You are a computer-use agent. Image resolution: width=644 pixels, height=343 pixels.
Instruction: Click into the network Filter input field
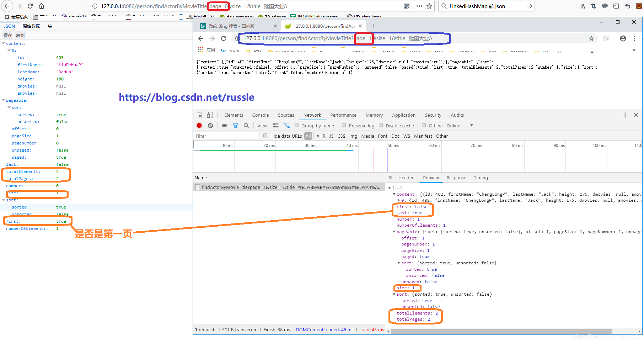pyautogui.click(x=226, y=136)
